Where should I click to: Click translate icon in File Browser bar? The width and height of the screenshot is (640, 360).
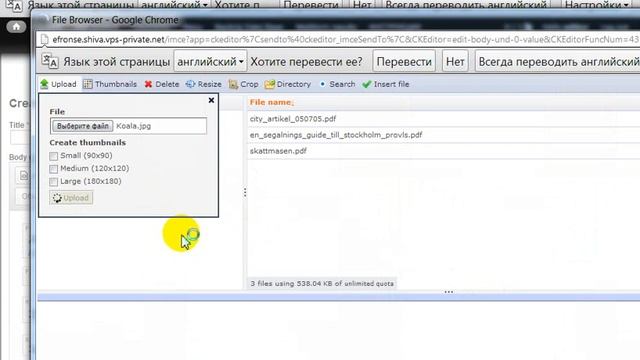[50, 61]
